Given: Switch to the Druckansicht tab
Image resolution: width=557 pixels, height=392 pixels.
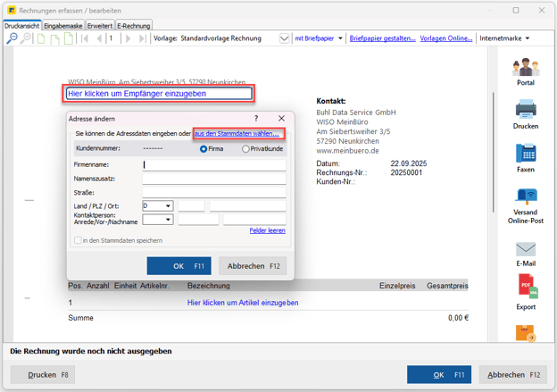Looking at the screenshot, I should click(22, 26).
